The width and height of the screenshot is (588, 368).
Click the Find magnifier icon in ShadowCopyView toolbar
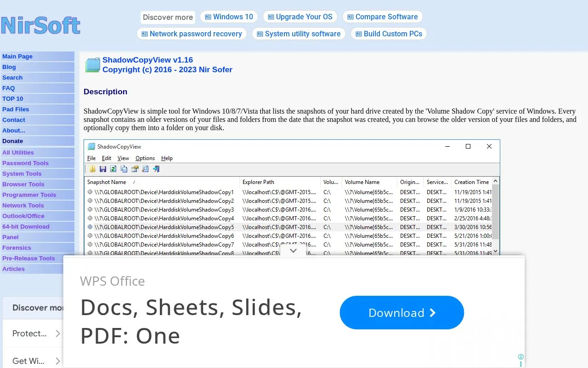coord(145,169)
